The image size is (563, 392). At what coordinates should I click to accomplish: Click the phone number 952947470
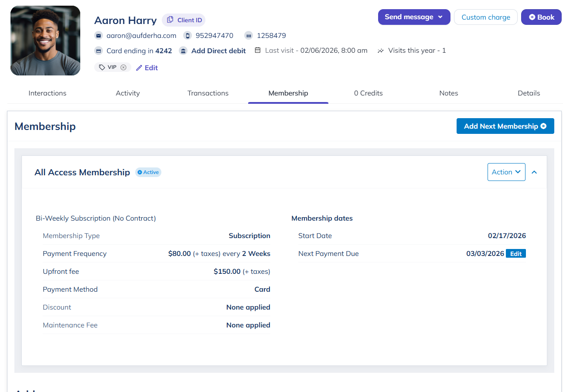[215, 36]
